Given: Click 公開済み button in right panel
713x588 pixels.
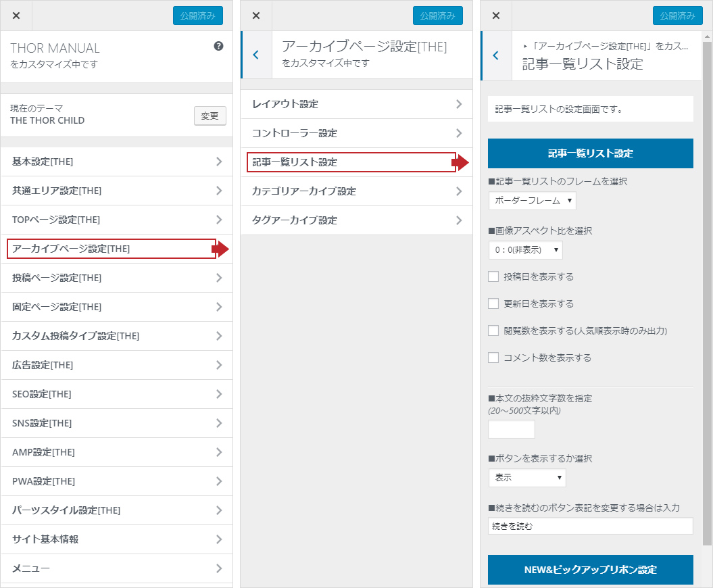Looking at the screenshot, I should pos(677,16).
